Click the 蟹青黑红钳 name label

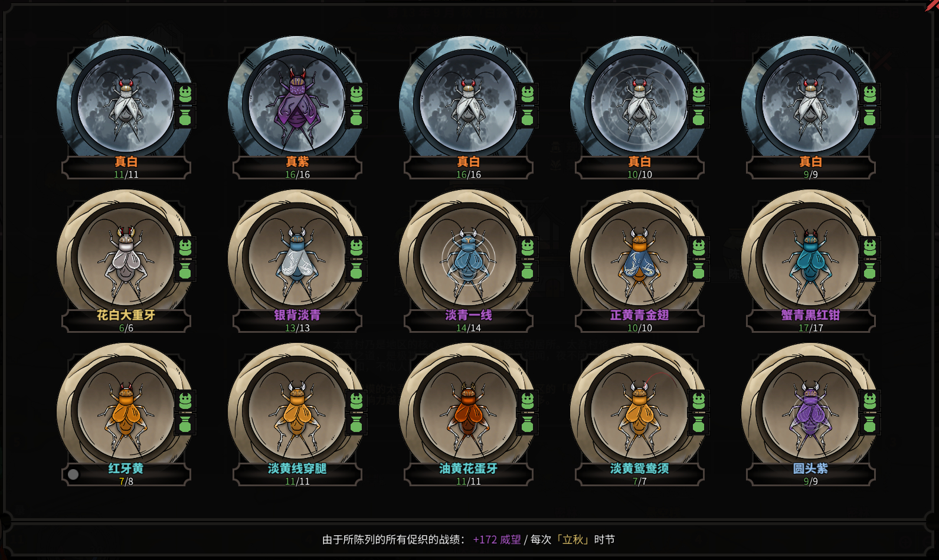point(810,315)
